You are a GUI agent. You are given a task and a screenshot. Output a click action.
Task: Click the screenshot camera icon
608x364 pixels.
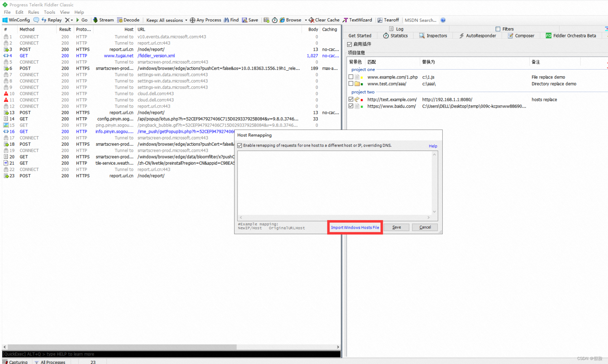point(266,20)
